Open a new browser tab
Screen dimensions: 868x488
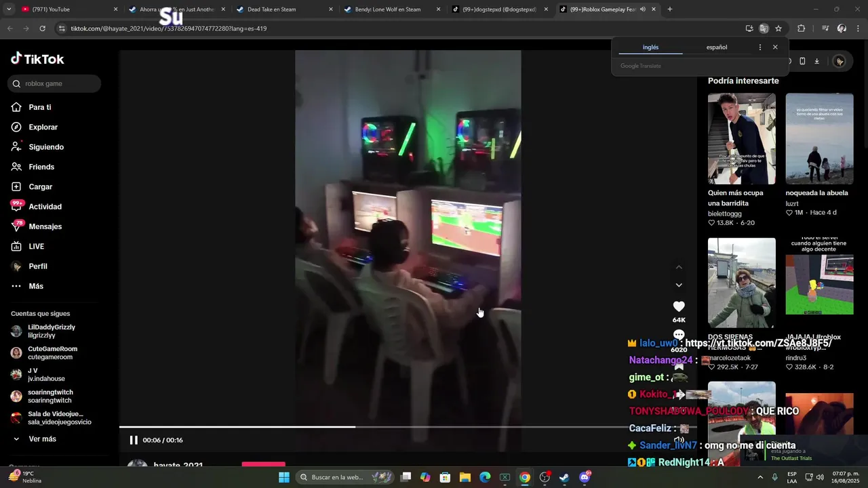click(670, 9)
